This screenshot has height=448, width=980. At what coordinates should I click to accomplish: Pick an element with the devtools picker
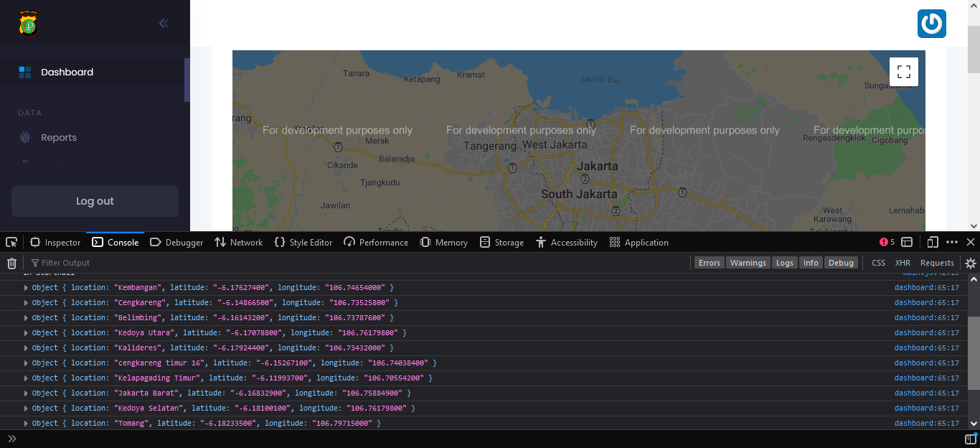pyautogui.click(x=11, y=242)
